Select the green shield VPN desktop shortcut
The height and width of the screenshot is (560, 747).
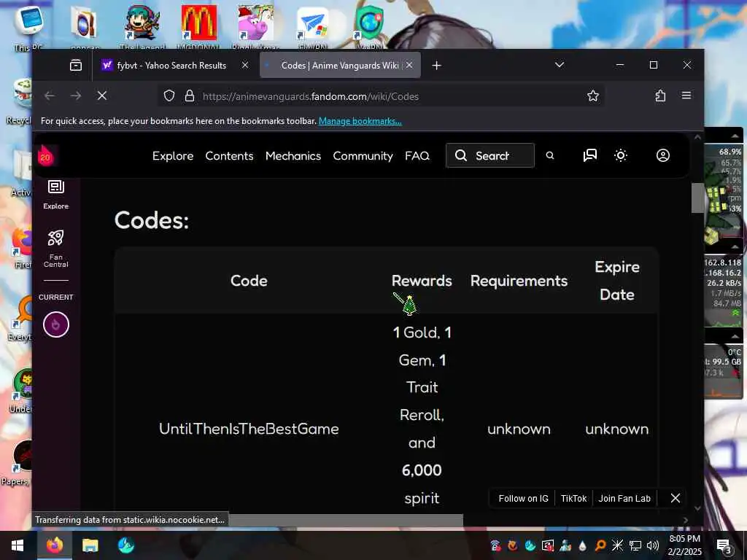click(370, 27)
